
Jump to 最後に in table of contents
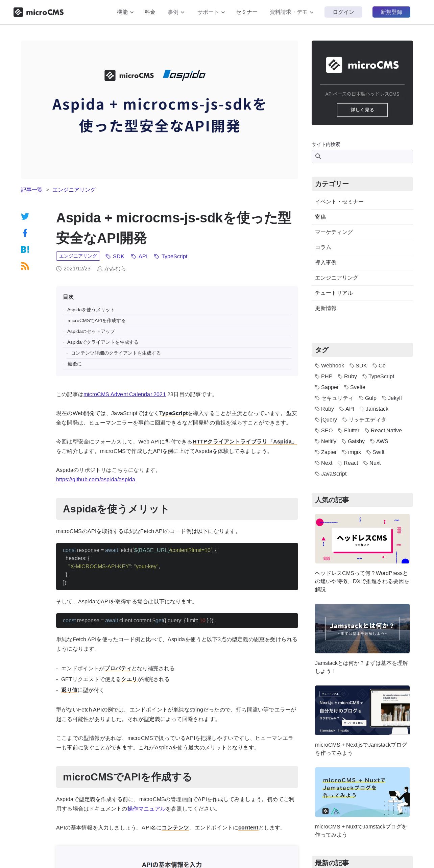74,364
